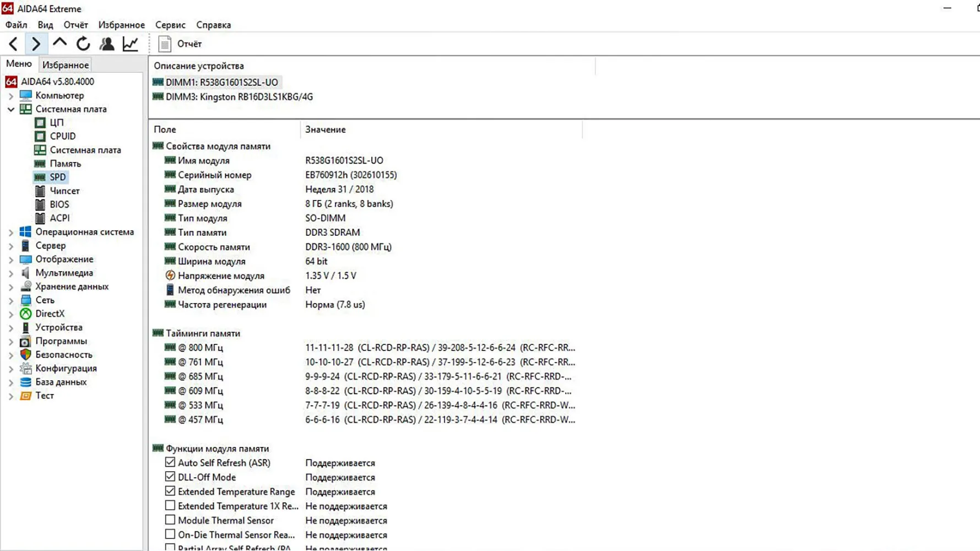Open the graph chart toolbar icon

coord(131,44)
